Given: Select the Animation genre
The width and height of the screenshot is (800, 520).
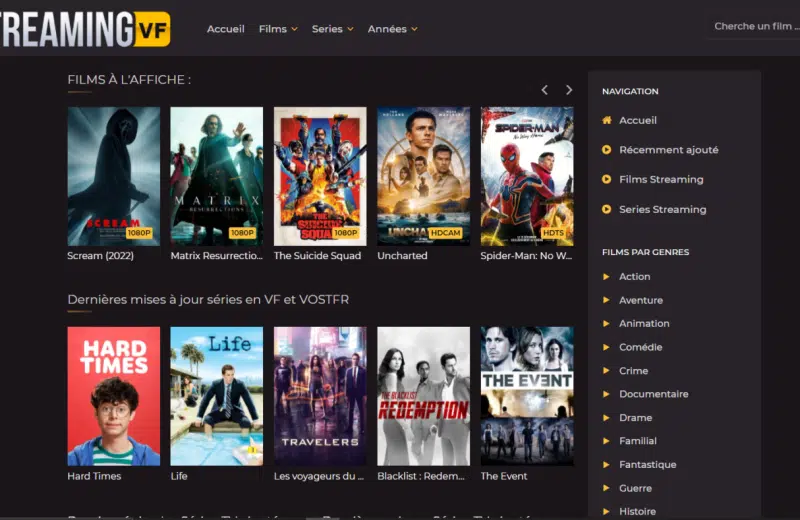Looking at the screenshot, I should [644, 324].
